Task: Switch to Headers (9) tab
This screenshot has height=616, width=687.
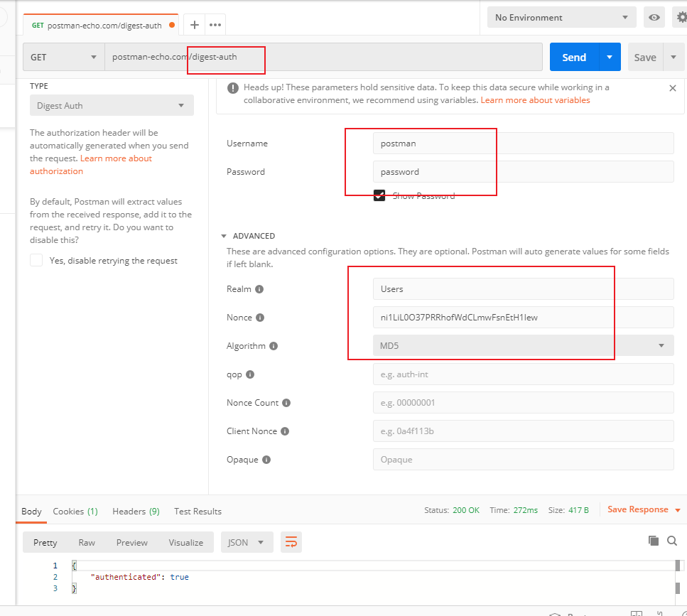Action: [x=136, y=512]
